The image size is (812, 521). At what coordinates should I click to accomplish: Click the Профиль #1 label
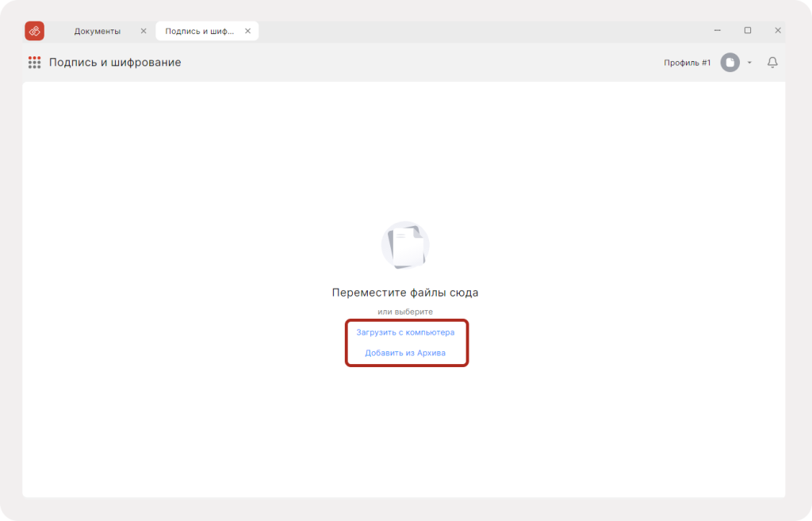coord(688,63)
